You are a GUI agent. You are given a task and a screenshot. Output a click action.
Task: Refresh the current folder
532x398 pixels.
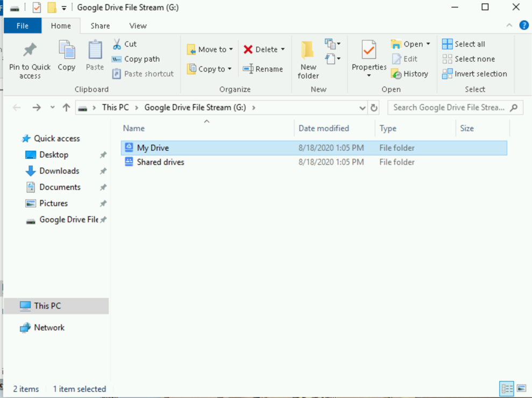click(x=373, y=108)
